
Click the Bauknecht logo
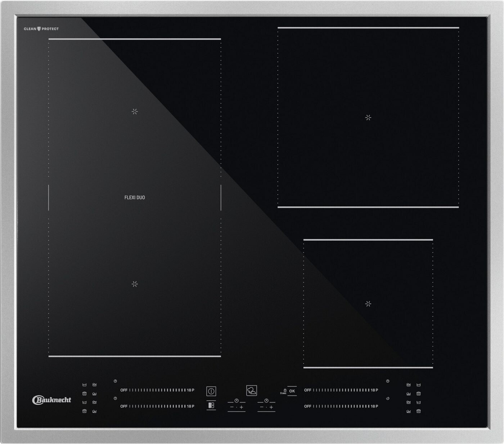[x=51, y=400]
